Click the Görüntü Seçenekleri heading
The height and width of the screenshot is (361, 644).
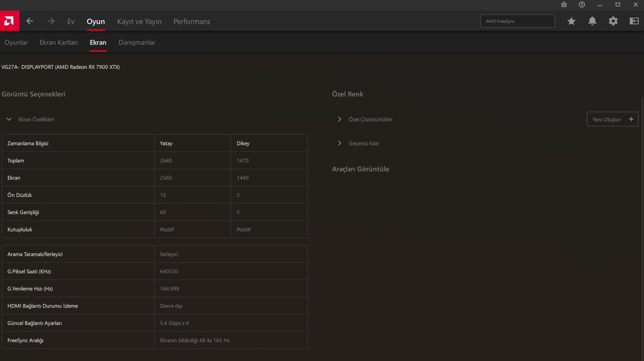[33, 94]
